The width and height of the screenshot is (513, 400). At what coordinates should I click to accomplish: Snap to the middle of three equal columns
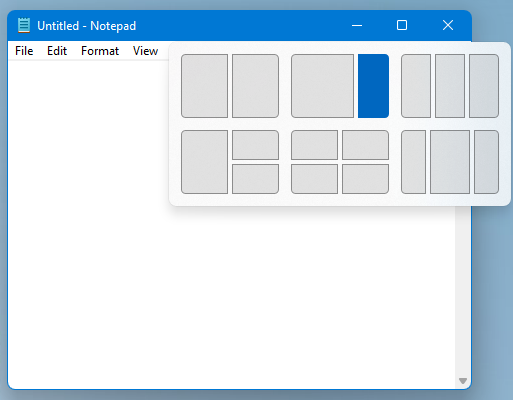point(450,86)
